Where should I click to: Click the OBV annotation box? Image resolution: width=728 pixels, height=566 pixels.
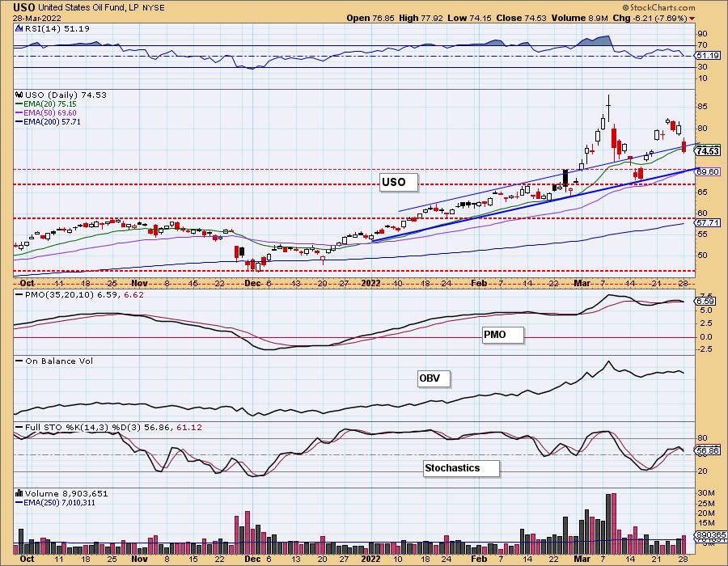[434, 378]
